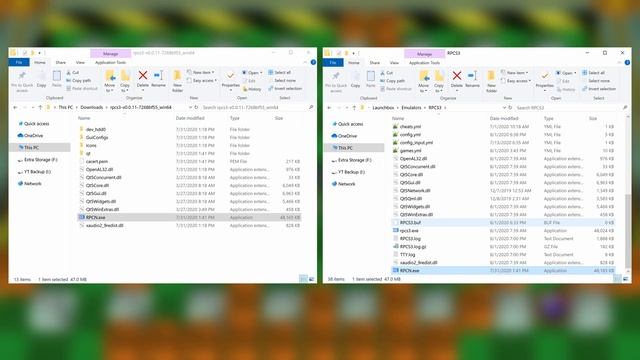Expand address history dropdown in RPCS3 window
The width and height of the screenshot is (640, 360).
(504, 108)
